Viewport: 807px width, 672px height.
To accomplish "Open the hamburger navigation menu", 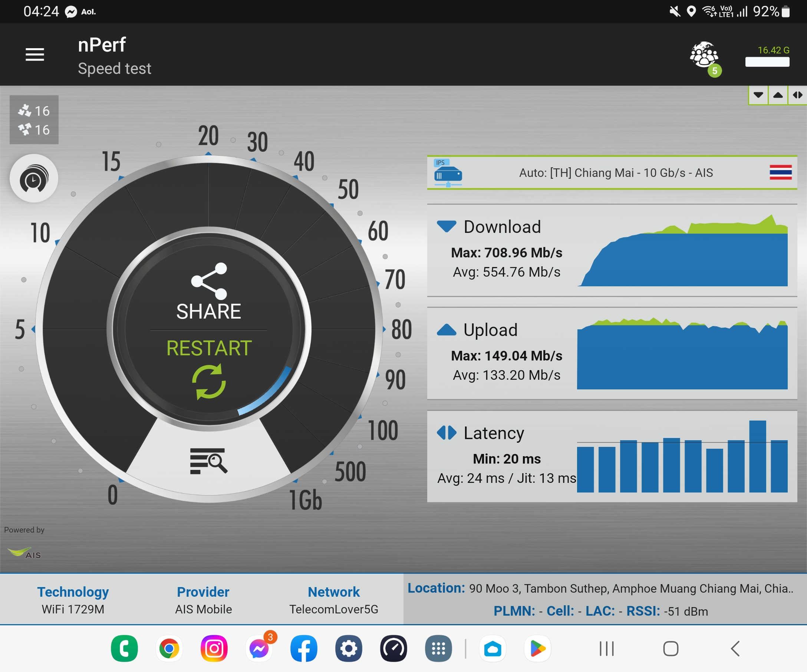I will coord(34,55).
